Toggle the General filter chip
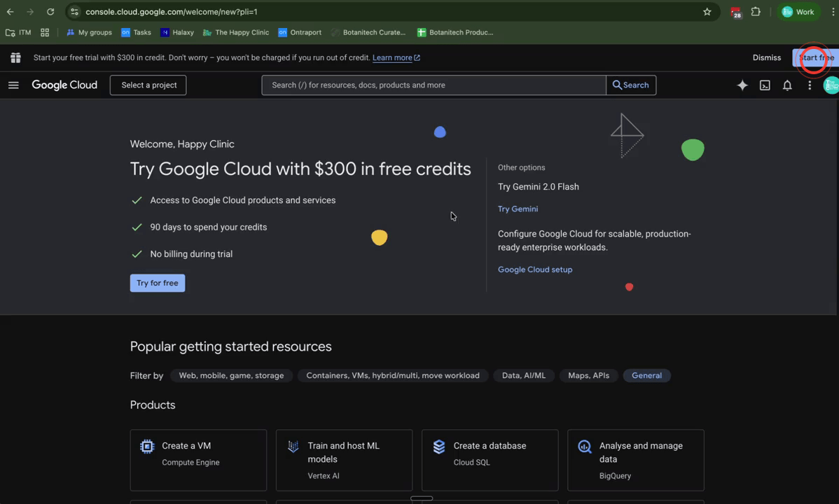The width and height of the screenshot is (839, 504). (646, 375)
